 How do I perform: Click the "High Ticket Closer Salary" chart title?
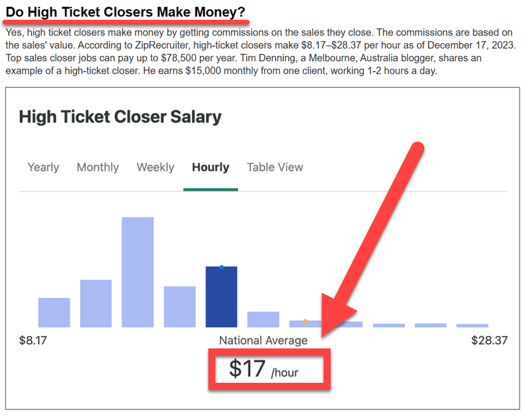click(x=120, y=117)
